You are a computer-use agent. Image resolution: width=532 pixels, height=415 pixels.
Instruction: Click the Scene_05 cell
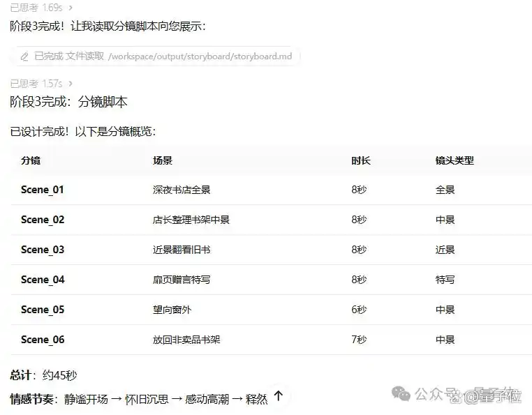pos(43,310)
